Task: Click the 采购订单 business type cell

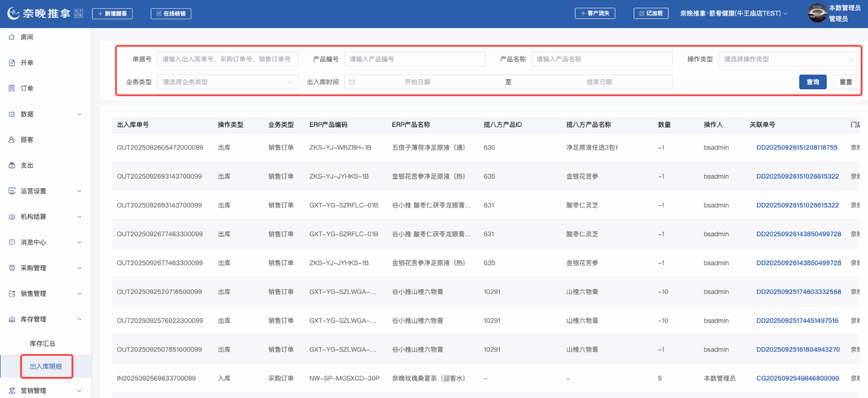Action: tap(281, 378)
